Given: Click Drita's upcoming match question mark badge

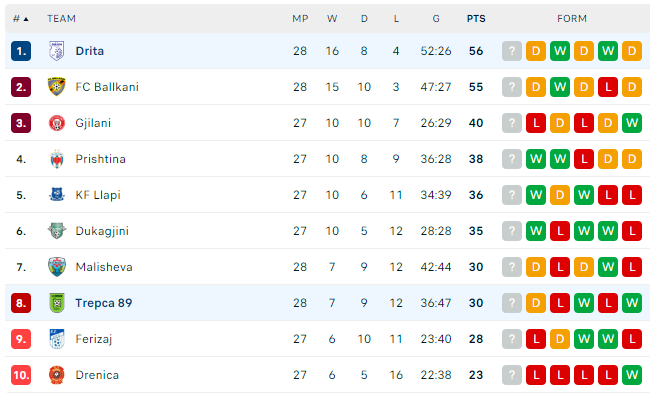Looking at the screenshot, I should [x=512, y=51].
